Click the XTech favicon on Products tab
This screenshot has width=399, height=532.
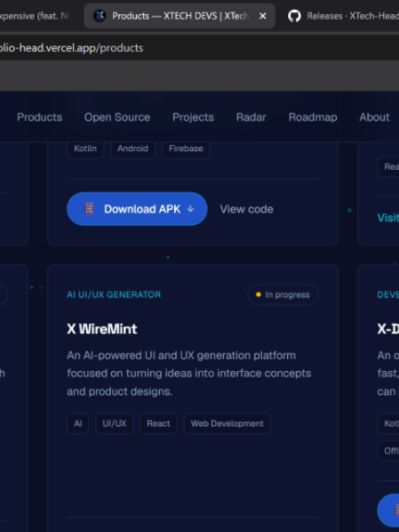point(100,16)
